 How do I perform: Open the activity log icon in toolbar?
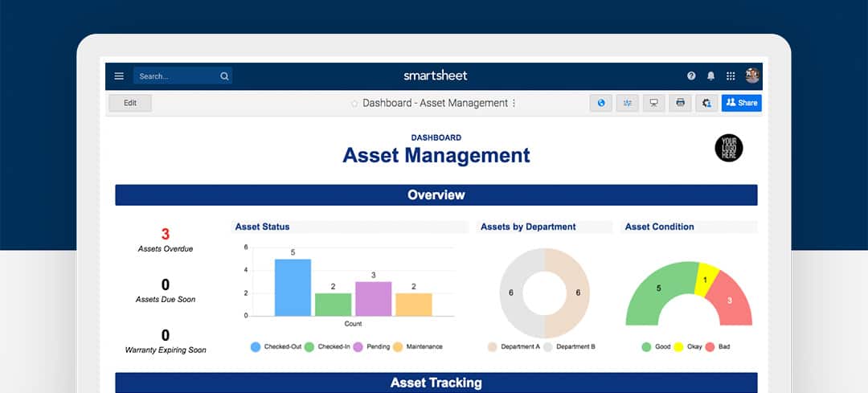(627, 103)
